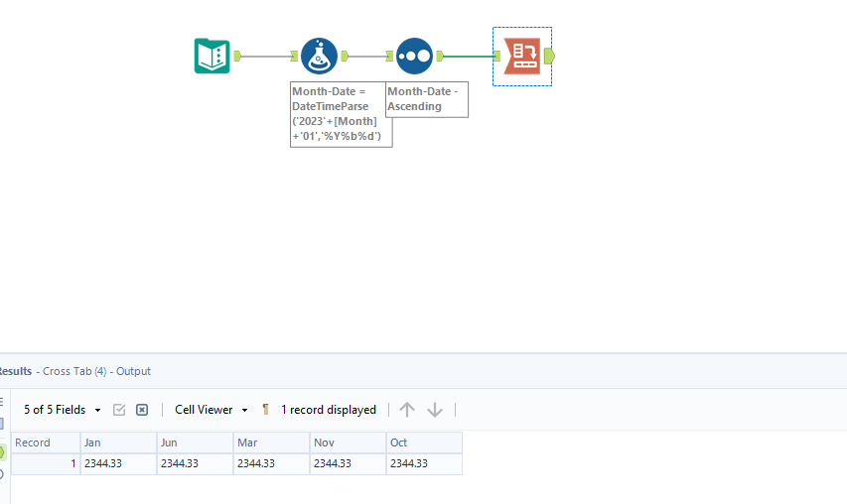Click the Nov column header

pyautogui.click(x=349, y=442)
